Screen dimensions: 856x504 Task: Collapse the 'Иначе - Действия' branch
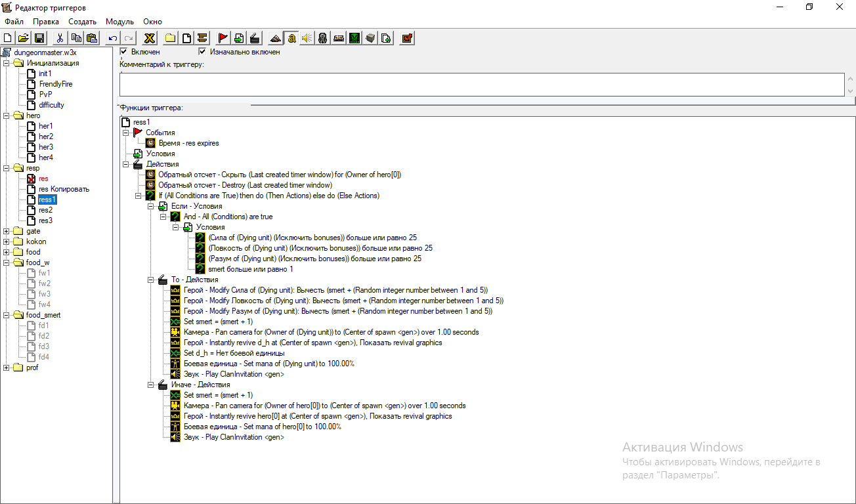151,385
